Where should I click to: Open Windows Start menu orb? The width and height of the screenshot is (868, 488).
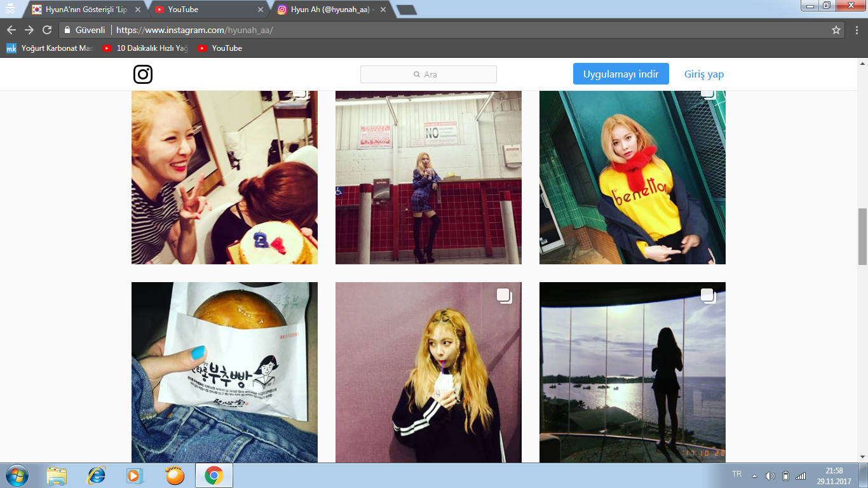pyautogui.click(x=17, y=475)
